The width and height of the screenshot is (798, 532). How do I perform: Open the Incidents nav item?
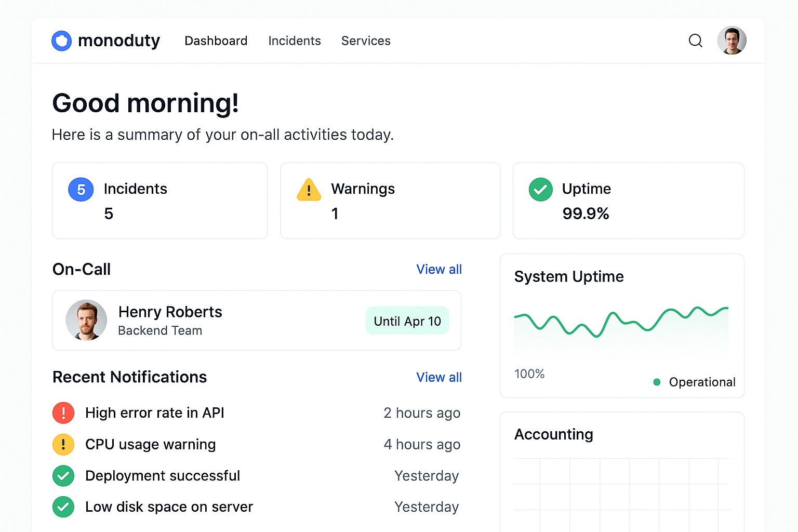(295, 41)
